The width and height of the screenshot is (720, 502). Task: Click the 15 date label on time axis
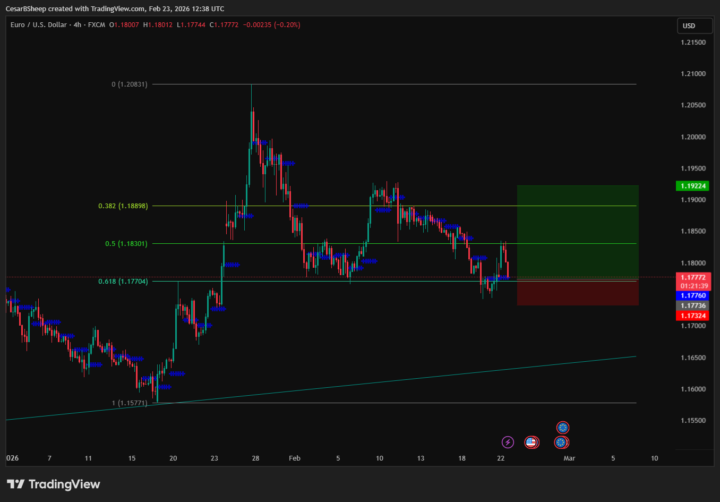point(132,458)
